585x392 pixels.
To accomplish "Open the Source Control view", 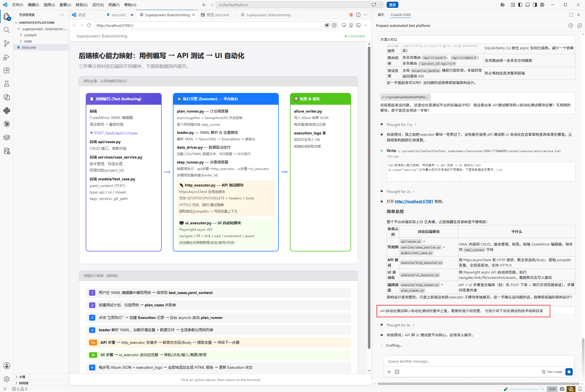I will pos(7,43).
